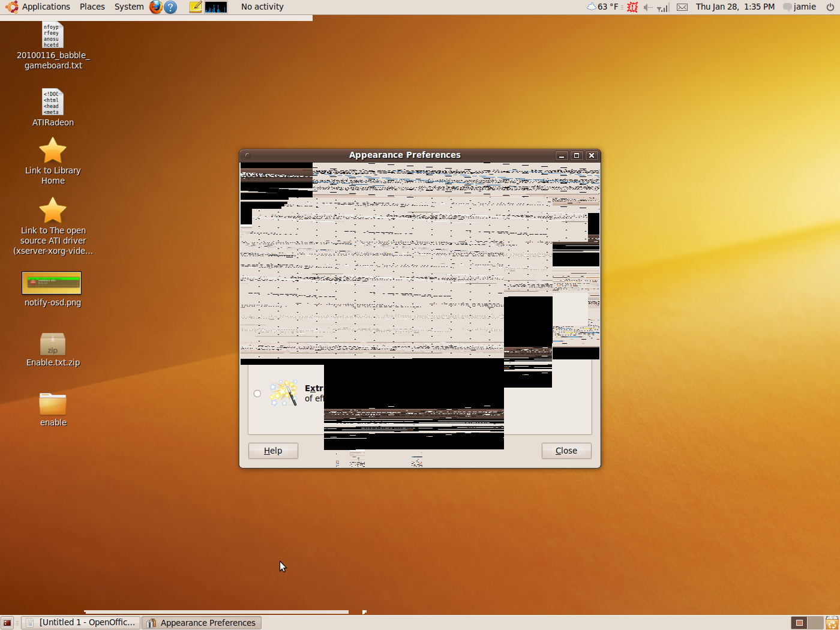Show desktop using bottom-left panel icon
Viewport: 840px width, 630px height.
(x=7, y=623)
